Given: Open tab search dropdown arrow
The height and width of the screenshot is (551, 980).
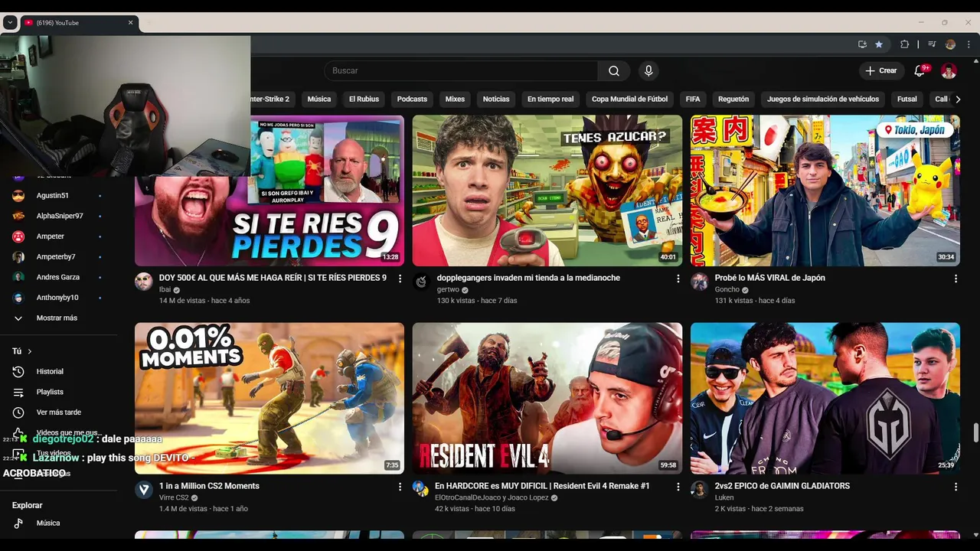Looking at the screenshot, I should [10, 22].
